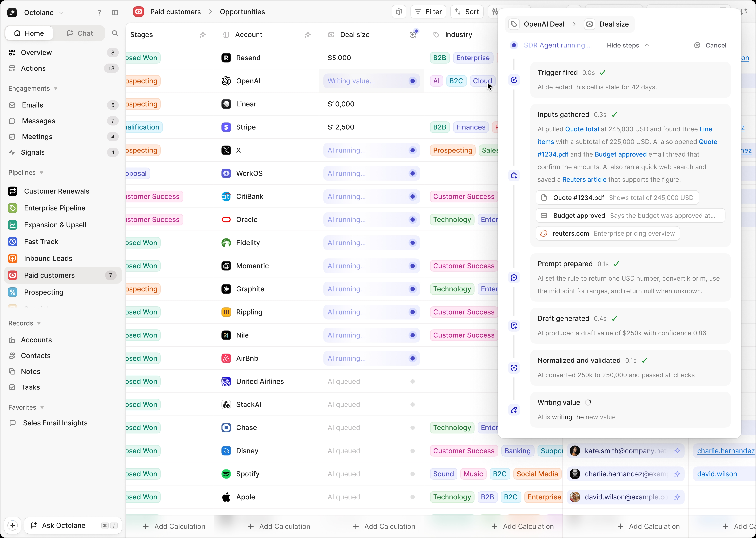756x538 pixels.
Task: Open the Quote total link
Action: pos(582,129)
